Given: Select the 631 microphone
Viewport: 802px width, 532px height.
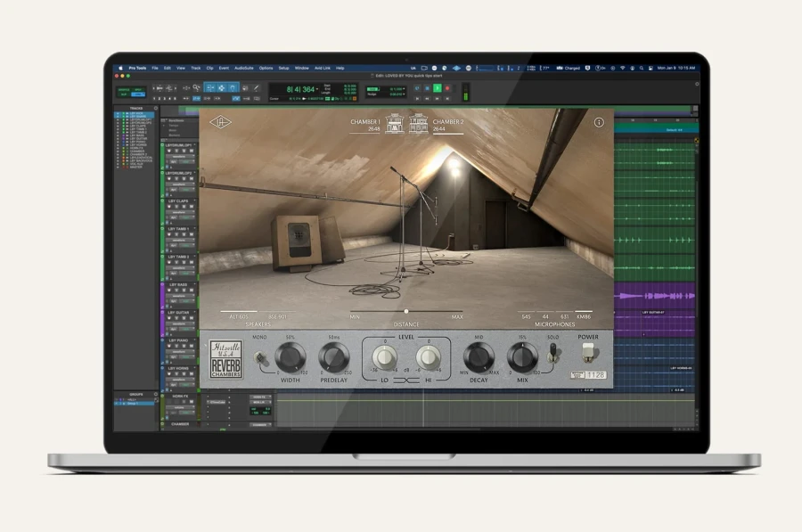Looking at the screenshot, I should [564, 316].
